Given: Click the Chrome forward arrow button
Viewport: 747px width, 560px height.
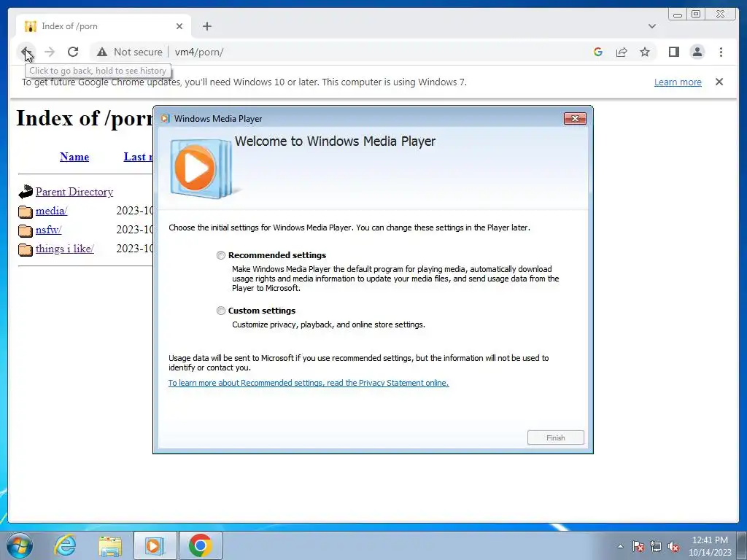Looking at the screenshot, I should click(50, 52).
